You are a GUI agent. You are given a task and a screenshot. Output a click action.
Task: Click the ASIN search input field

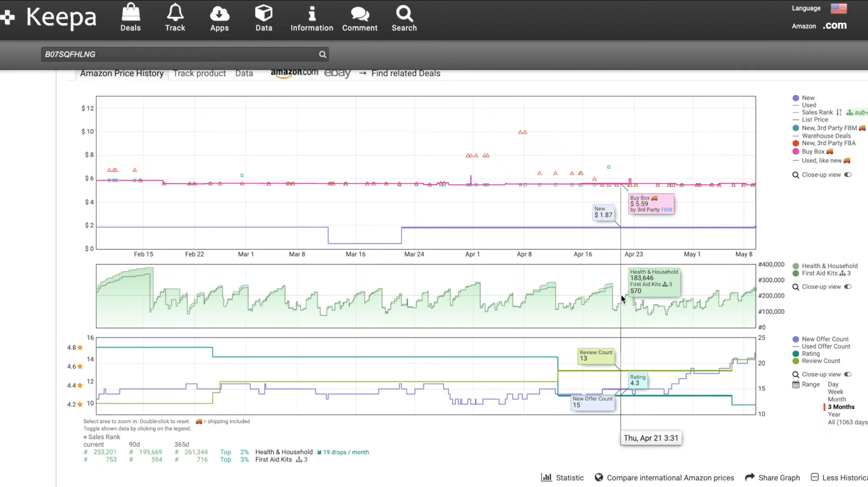178,54
